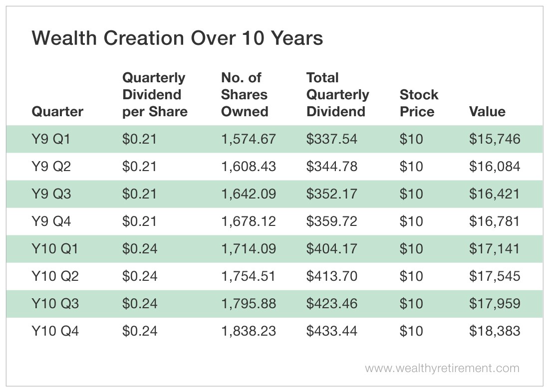This screenshot has width=549, height=392.
Task: Click the Y10 Q1 row label
Action: pos(55,248)
